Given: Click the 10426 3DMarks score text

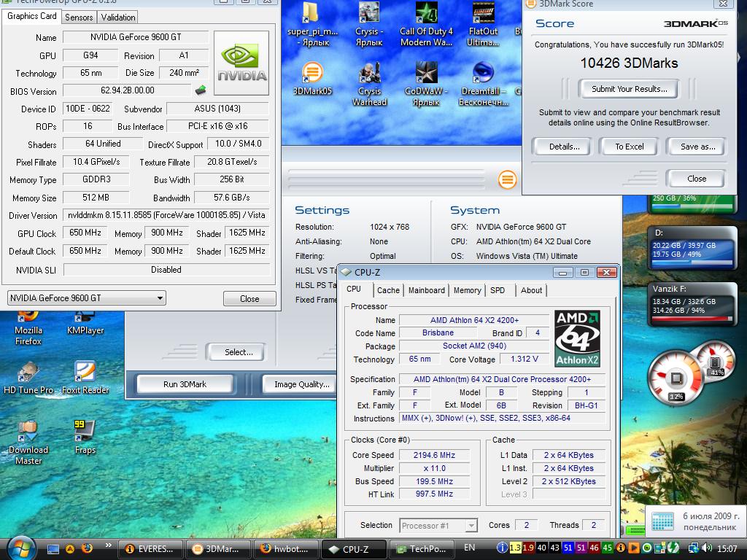Looking at the screenshot, I should [x=629, y=63].
